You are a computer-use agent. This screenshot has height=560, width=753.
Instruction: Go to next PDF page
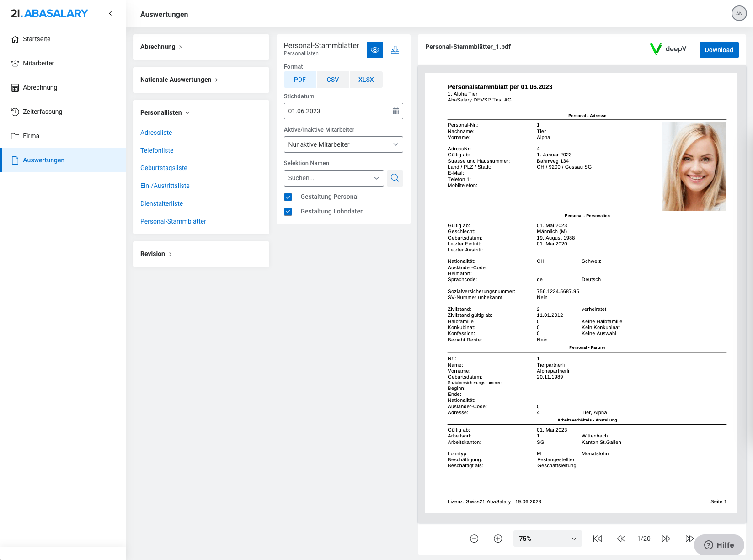(x=666, y=539)
